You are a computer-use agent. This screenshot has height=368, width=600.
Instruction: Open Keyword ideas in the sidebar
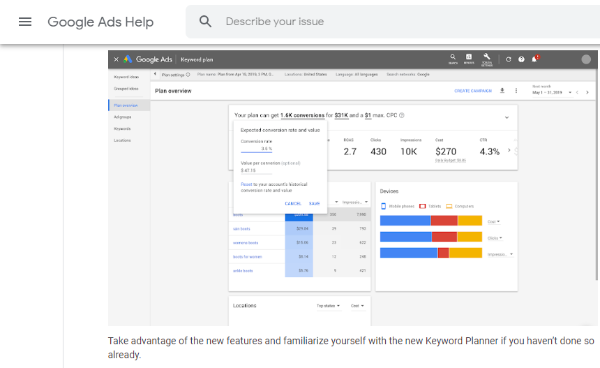[126, 77]
